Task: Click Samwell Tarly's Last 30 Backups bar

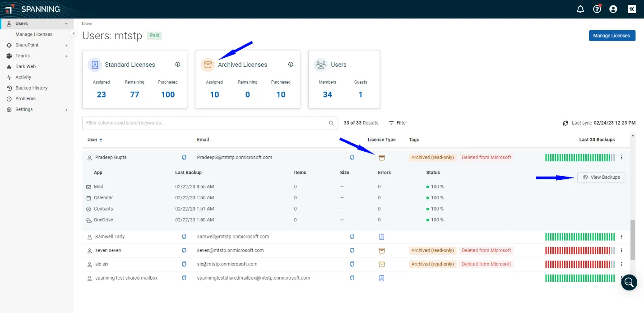Action: pos(579,237)
